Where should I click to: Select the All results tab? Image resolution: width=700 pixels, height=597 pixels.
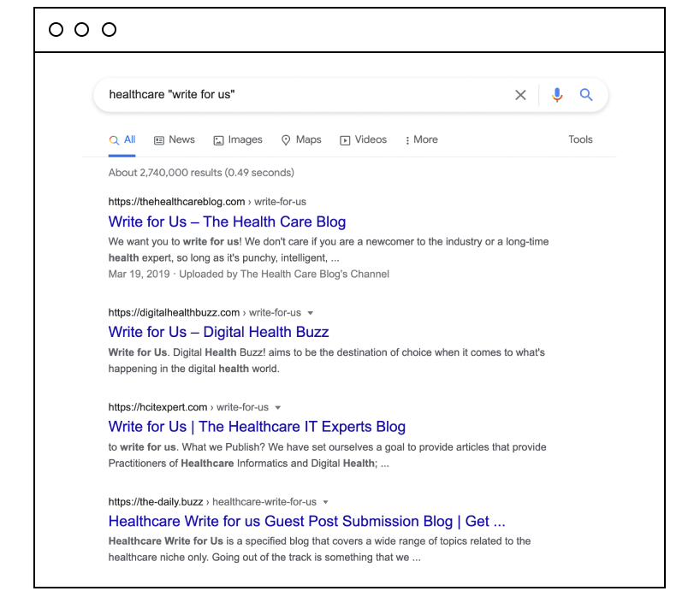[x=122, y=140]
